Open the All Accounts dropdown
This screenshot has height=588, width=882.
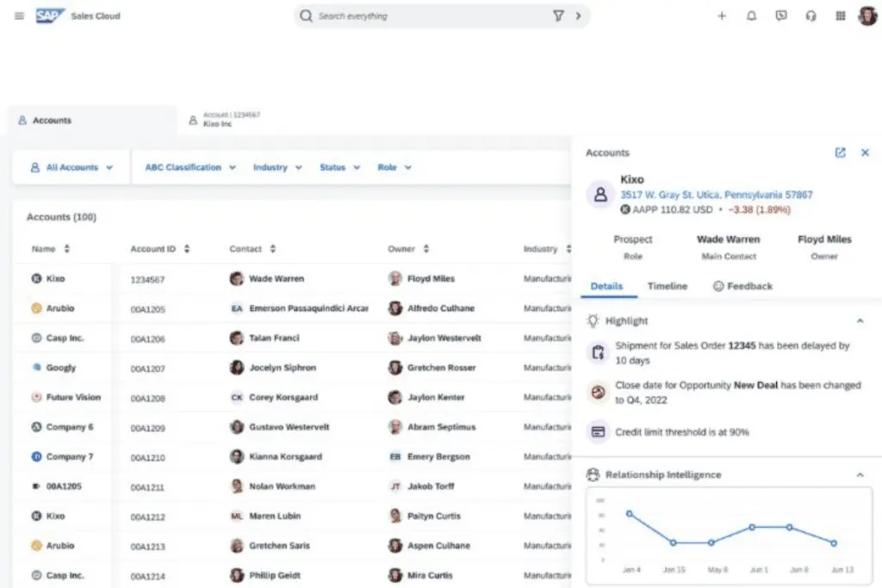pyautogui.click(x=71, y=167)
